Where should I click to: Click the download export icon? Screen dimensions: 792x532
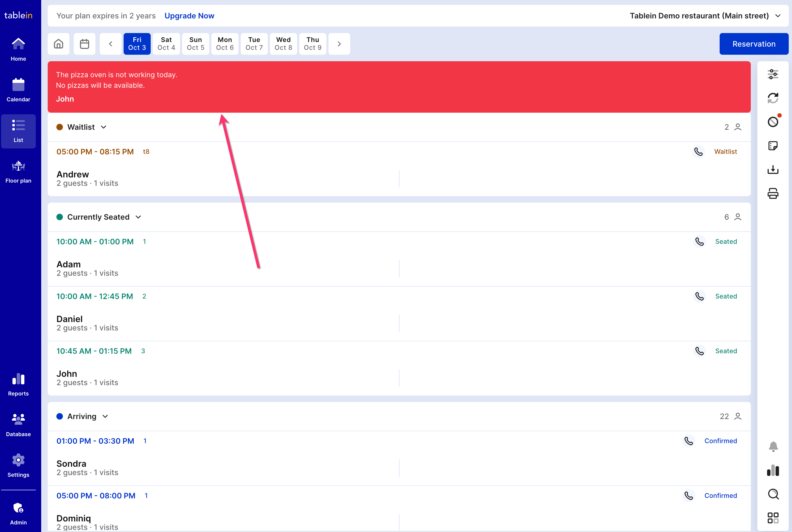773,170
